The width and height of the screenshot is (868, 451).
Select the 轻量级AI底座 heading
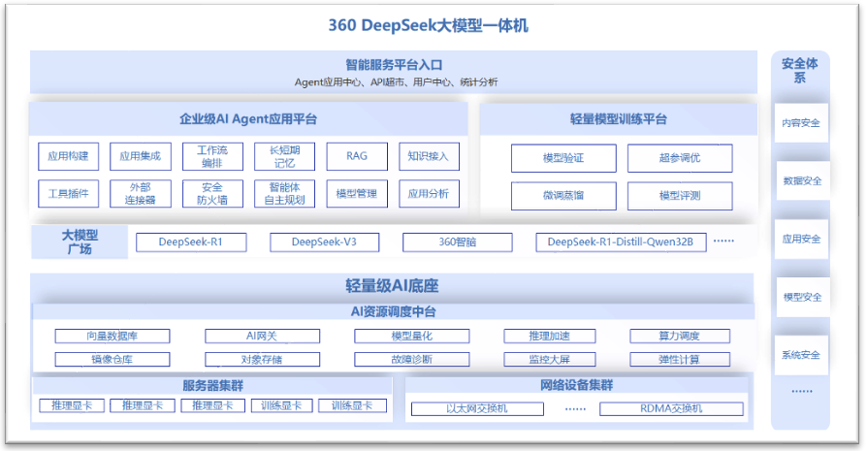tap(392, 286)
